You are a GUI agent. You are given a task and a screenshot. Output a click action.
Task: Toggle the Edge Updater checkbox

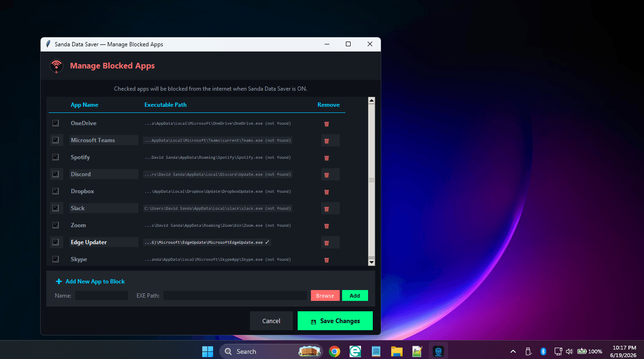pyautogui.click(x=56, y=242)
